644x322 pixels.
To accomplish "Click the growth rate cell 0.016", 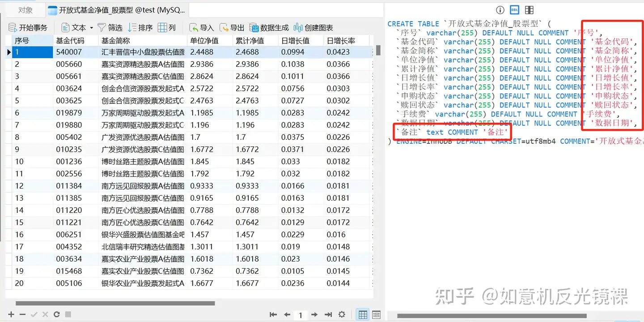I will (x=346, y=235).
